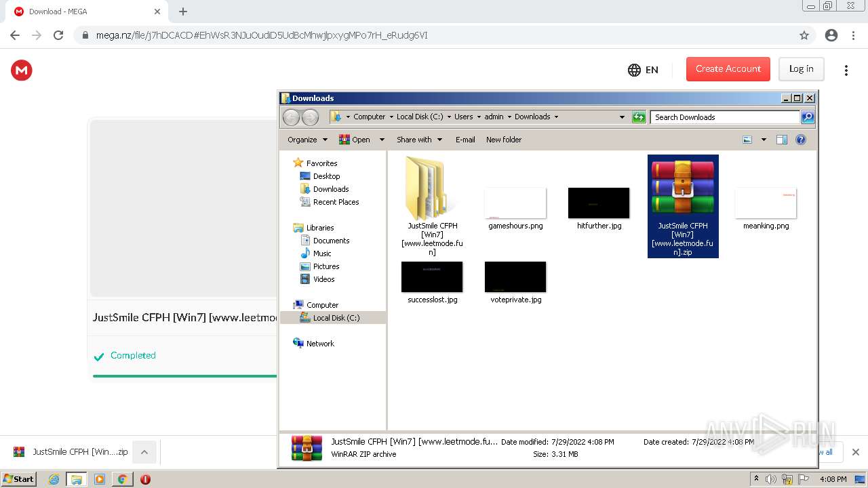Select the JustSmile CFPH folder
868x488 pixels.
[x=432, y=206]
